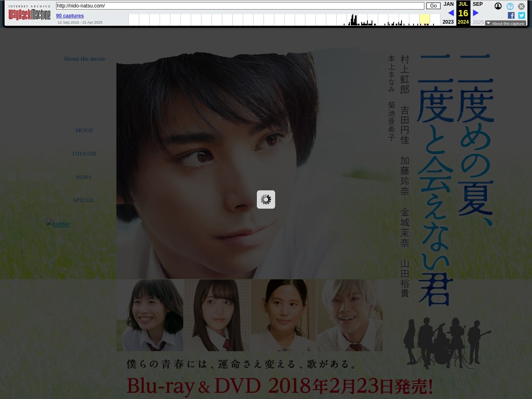The width and height of the screenshot is (532, 399).
Task: Click second girl's photo with long hair
Action: tap(217, 315)
